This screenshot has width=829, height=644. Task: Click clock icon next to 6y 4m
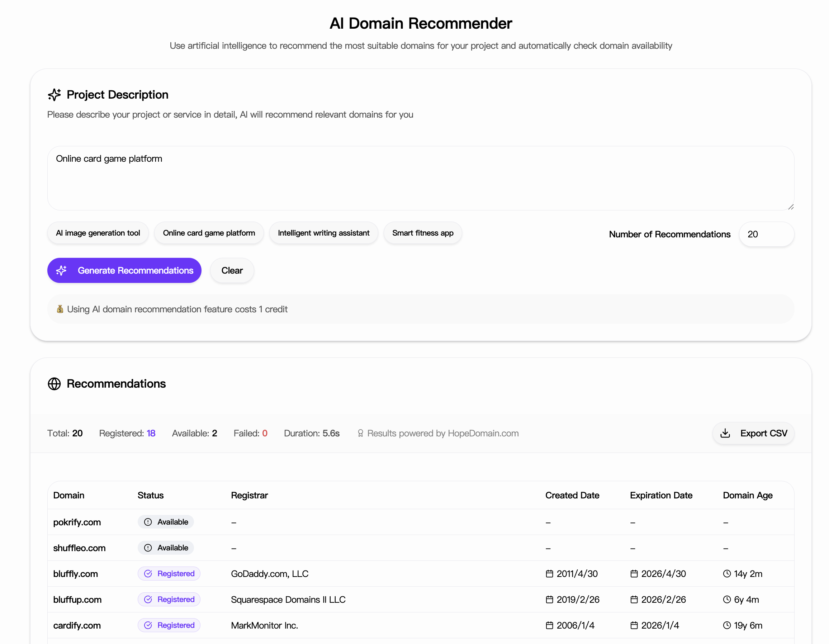pyautogui.click(x=727, y=600)
